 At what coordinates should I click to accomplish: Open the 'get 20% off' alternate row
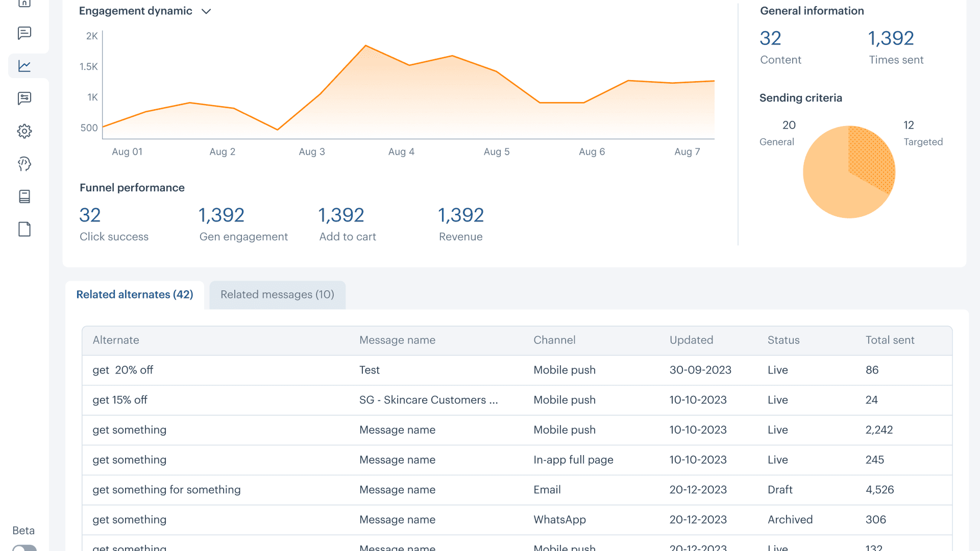(x=123, y=370)
